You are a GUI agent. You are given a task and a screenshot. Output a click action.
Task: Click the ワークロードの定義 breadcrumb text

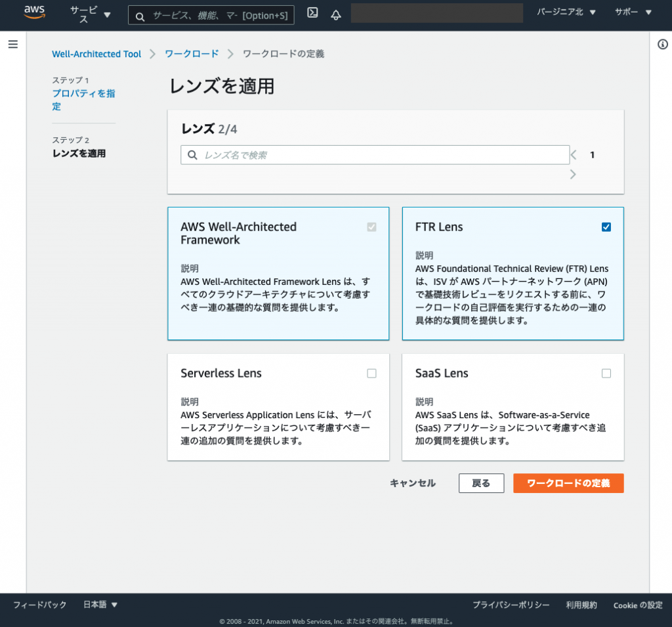click(x=283, y=54)
